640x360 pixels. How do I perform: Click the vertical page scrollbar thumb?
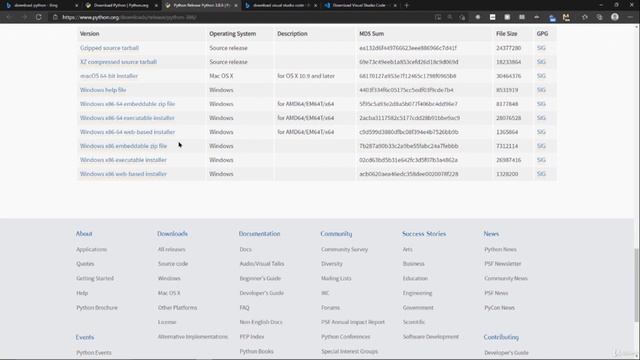tap(637, 286)
